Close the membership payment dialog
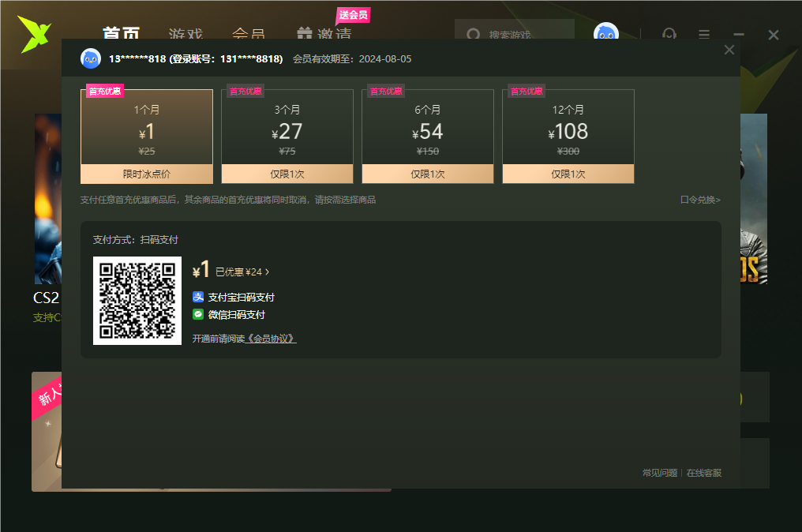 click(x=729, y=50)
